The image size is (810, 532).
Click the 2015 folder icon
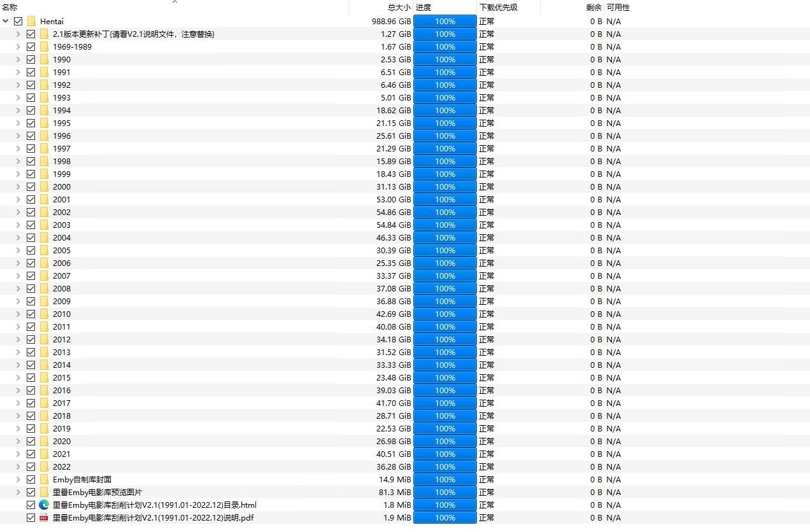tap(44, 377)
